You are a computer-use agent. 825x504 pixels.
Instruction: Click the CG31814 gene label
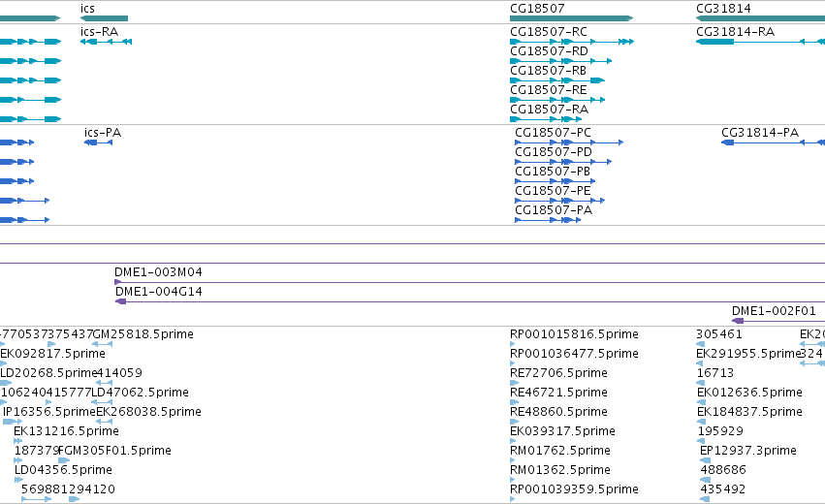723,9
